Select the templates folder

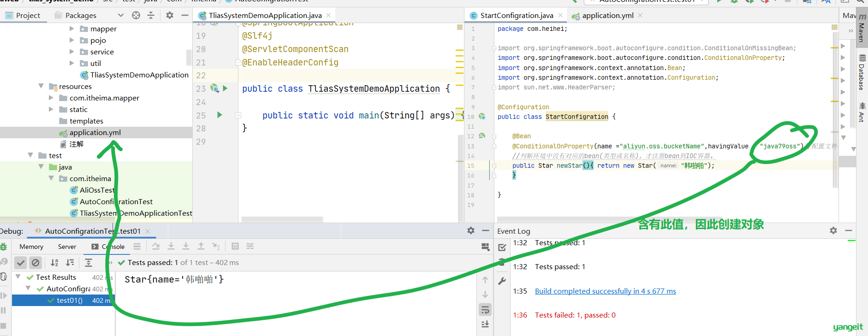[81, 121]
